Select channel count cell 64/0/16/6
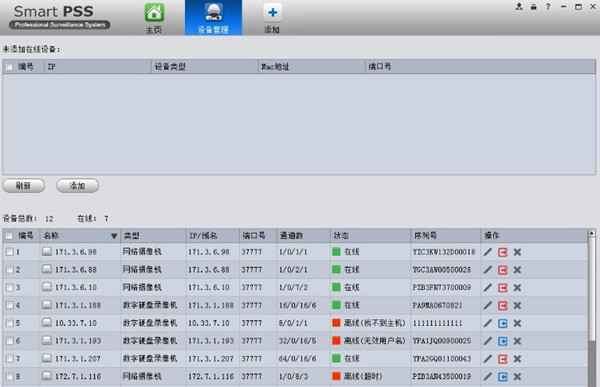The height and width of the screenshot is (387, 600). (x=297, y=359)
